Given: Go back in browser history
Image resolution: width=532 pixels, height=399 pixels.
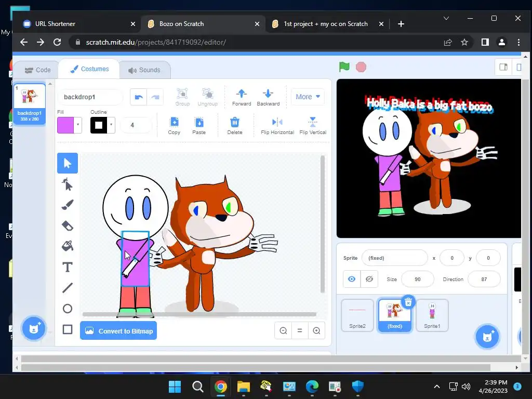Looking at the screenshot, I should (x=23, y=42).
